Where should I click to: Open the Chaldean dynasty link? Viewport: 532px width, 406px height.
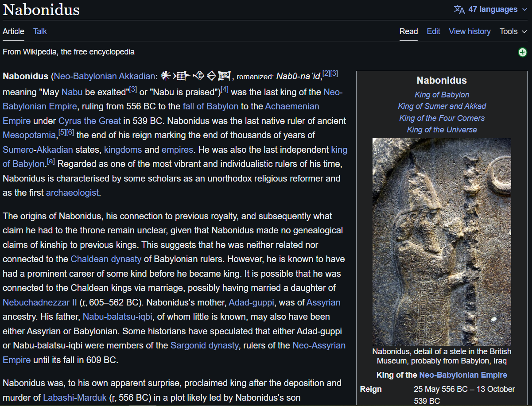tap(106, 259)
